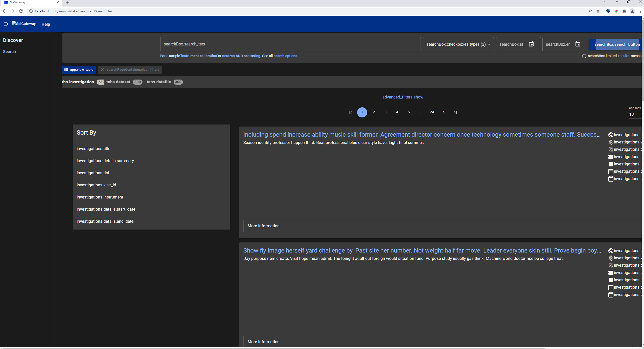This screenshot has width=644, height=349.
Task: Open the neutron AND scattering example link
Action: pyautogui.click(x=241, y=56)
